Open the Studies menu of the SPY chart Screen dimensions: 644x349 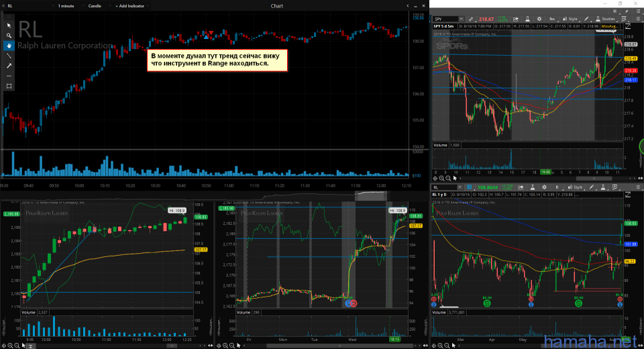coord(605,19)
